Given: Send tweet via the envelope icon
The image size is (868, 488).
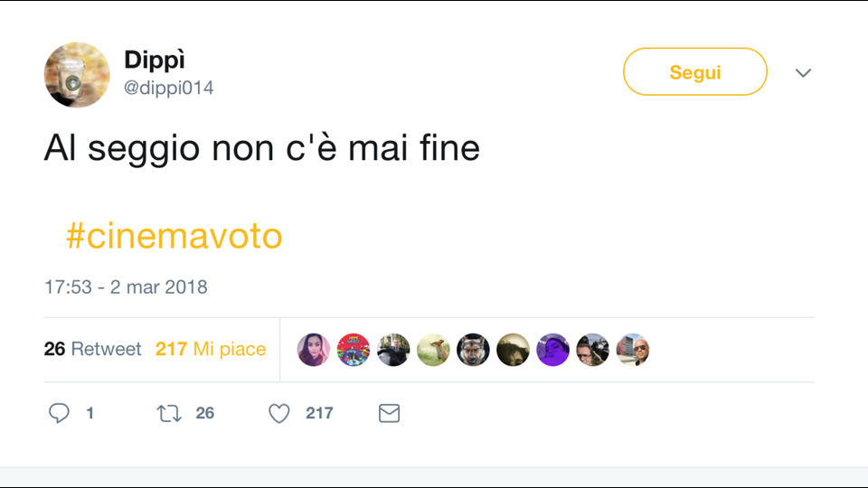Looking at the screenshot, I should tap(389, 413).
